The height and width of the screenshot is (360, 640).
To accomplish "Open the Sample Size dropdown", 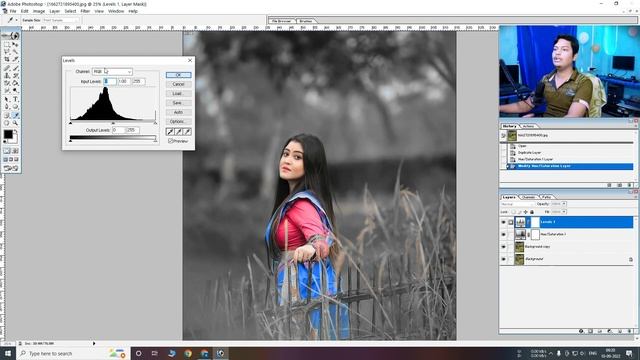I will click(x=61, y=20).
